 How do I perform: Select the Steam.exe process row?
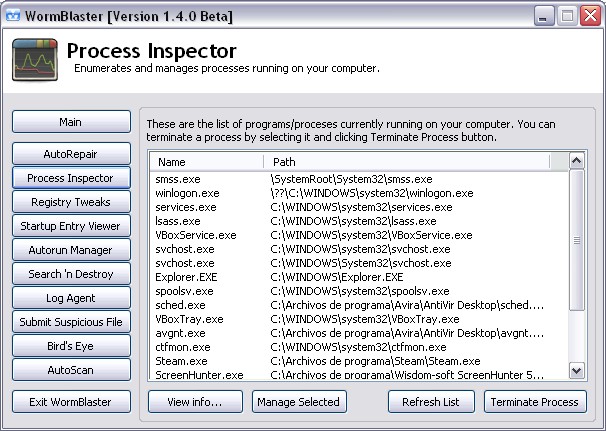click(359, 361)
